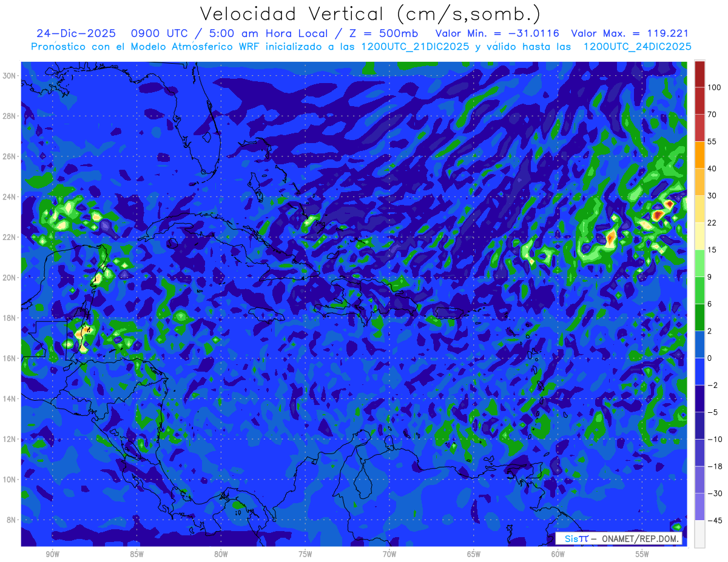Pick the orange legend swatch between 40 and 55
Screen dimensions: 728x562
point(699,155)
